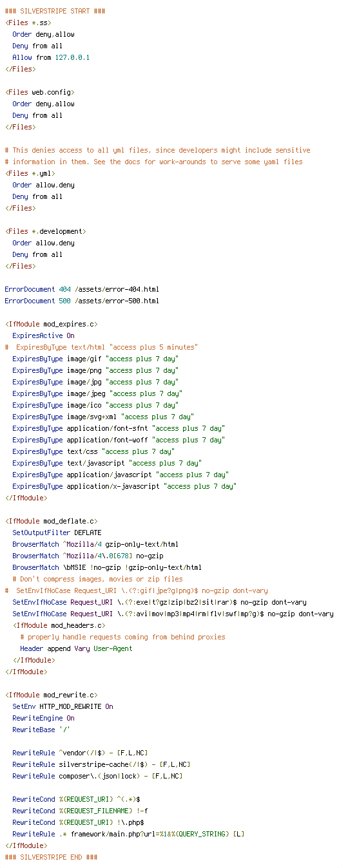Click the SILVERSTRIPE START comment line
Screen dimensions: 339x868
tap(55, 11)
